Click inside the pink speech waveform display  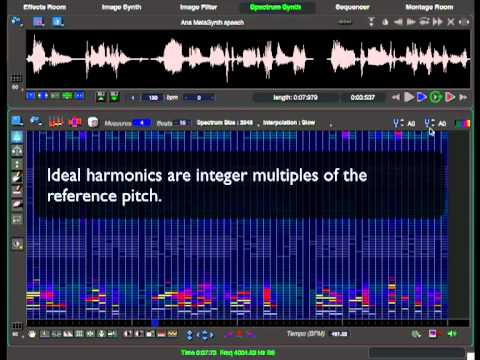coord(248,59)
